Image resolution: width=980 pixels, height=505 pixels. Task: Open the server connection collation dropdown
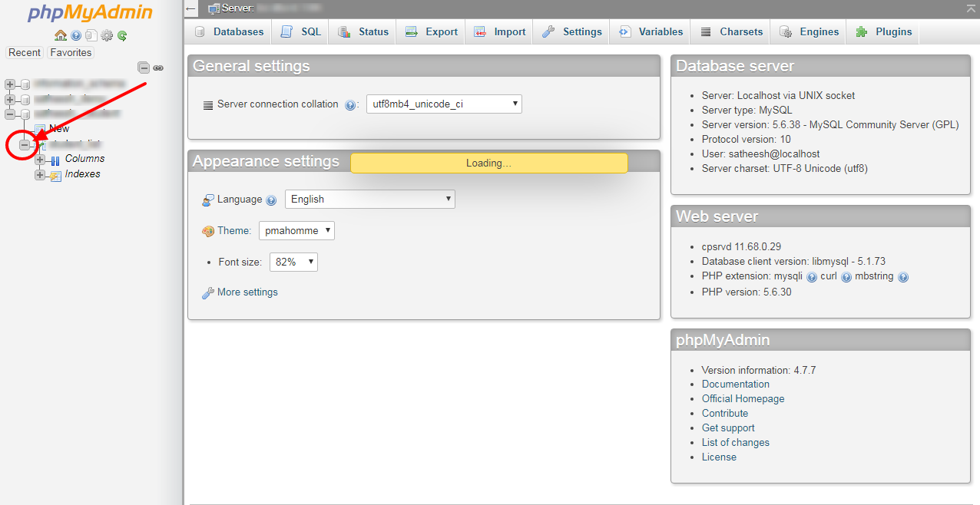click(x=443, y=104)
